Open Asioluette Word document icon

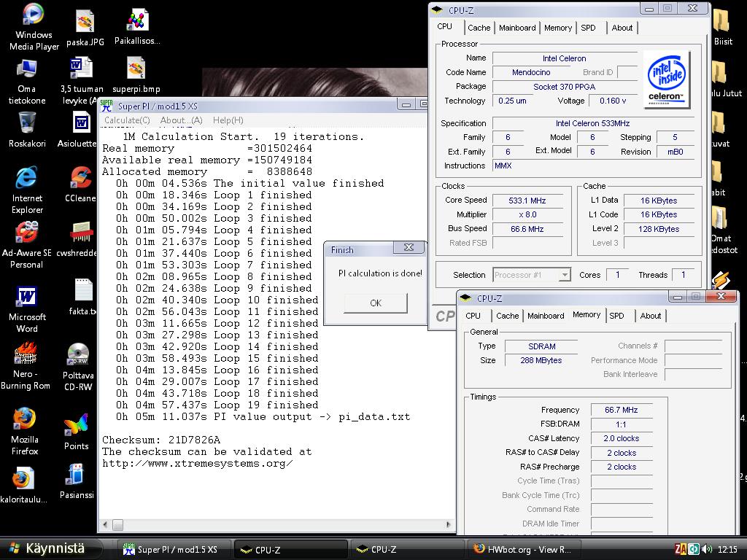pyautogui.click(x=79, y=130)
